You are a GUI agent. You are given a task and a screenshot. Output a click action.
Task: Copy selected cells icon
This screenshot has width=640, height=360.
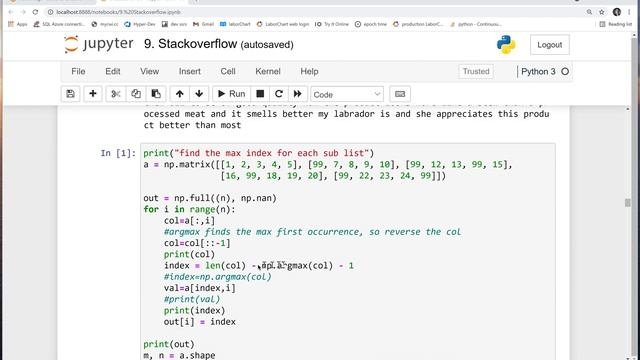(x=136, y=94)
